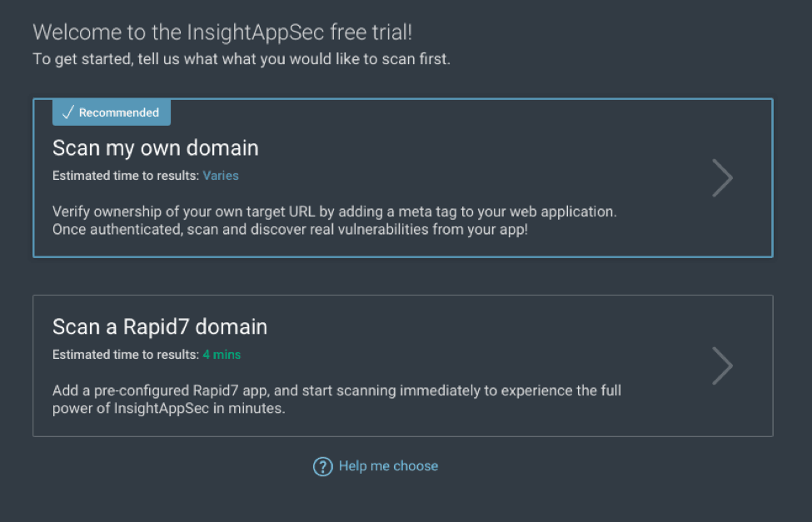
Task: Click the meta tag verification description text
Action: click(335, 220)
